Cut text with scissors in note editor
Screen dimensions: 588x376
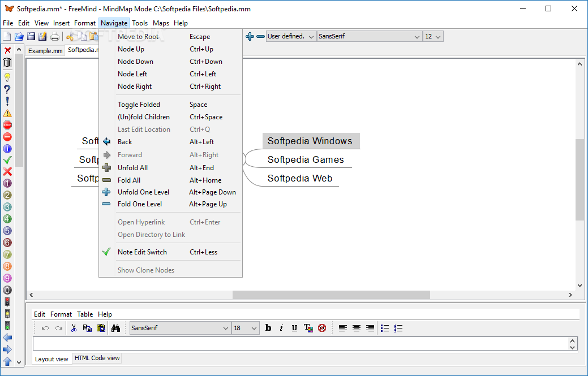click(x=74, y=328)
